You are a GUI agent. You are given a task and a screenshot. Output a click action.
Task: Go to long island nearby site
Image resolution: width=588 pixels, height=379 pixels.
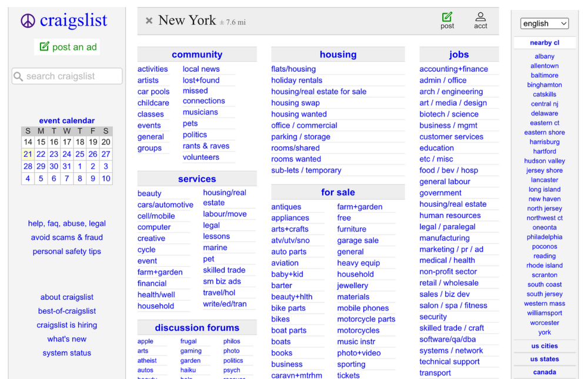click(544, 189)
